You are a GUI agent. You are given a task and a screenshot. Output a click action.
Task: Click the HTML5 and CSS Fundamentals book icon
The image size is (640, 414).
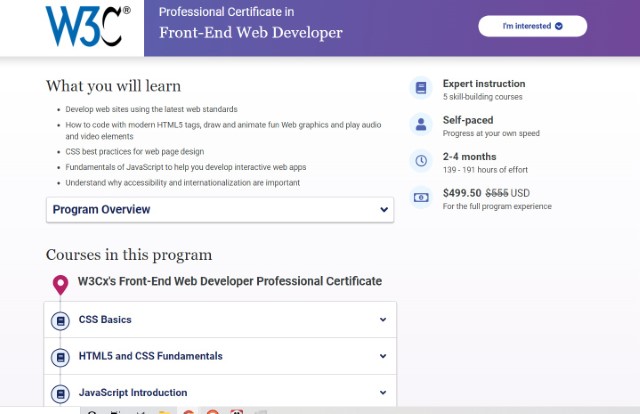click(60, 357)
